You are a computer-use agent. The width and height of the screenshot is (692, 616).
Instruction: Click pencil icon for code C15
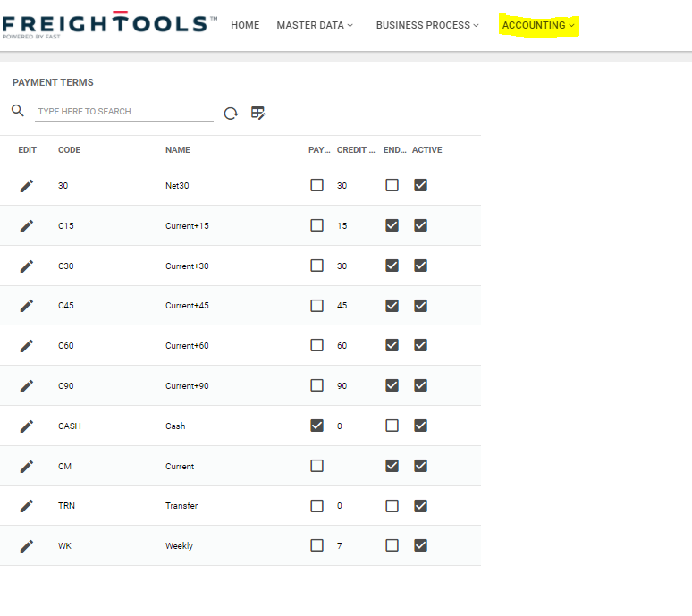[27, 226]
